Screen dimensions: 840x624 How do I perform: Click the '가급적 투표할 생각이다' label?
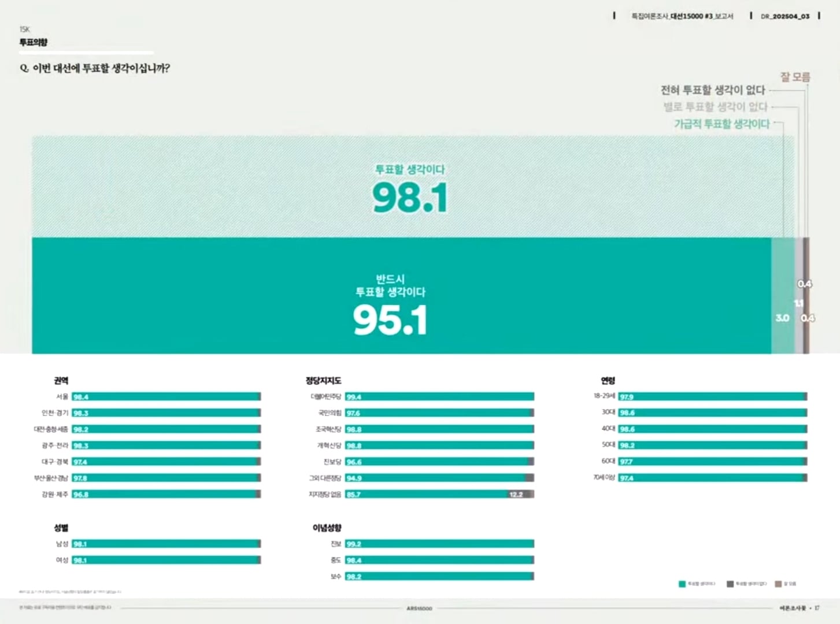[722, 124]
